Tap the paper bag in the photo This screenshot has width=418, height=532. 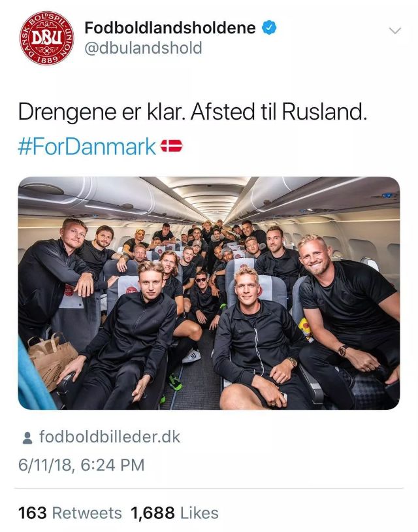51,359
